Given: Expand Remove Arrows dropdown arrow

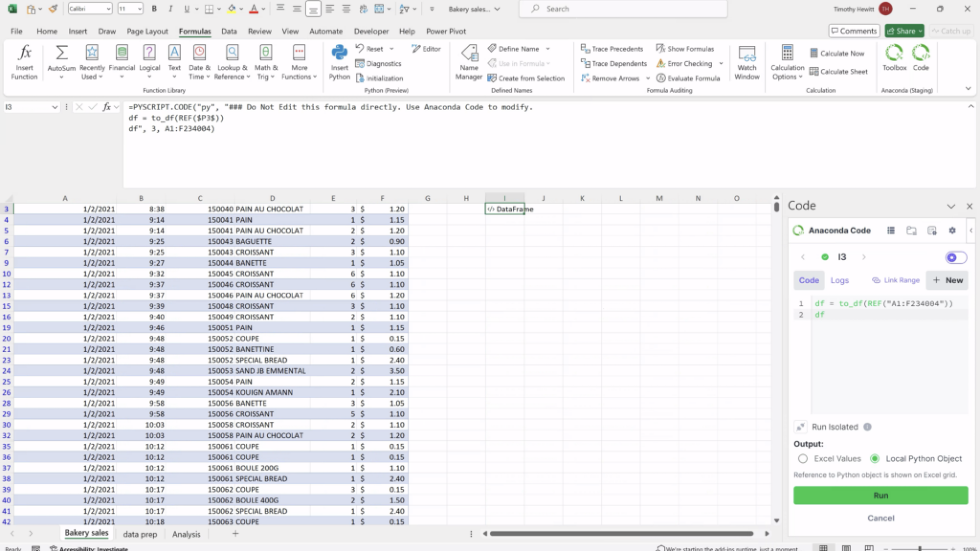Looking at the screenshot, I should pyautogui.click(x=648, y=79).
